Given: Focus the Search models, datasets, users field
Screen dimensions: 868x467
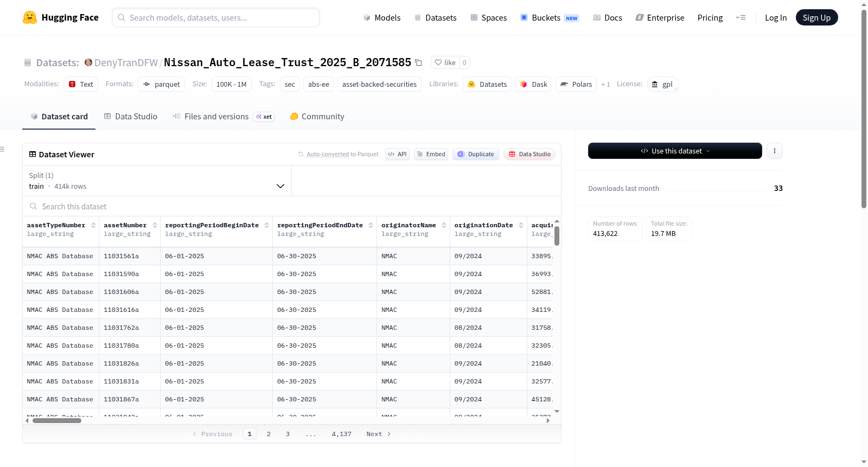Looking at the screenshot, I should click(216, 17).
